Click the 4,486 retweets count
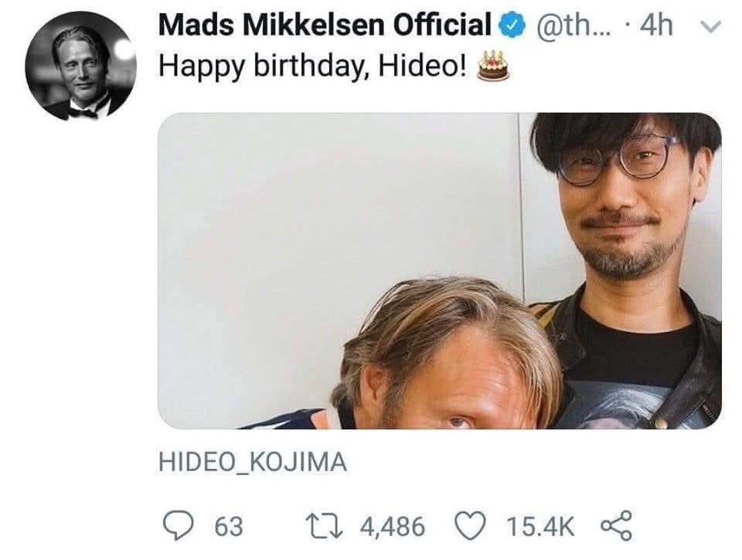Image resolution: width=742 pixels, height=560 pixels. [393, 527]
